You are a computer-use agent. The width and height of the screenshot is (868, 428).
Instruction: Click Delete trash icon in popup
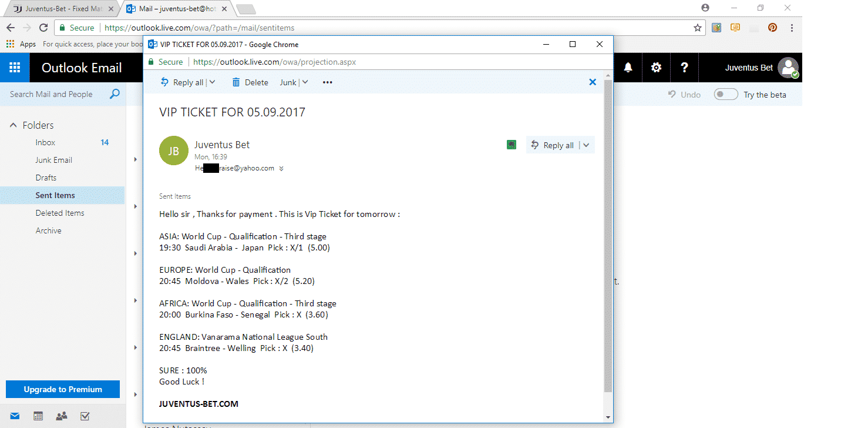point(236,82)
